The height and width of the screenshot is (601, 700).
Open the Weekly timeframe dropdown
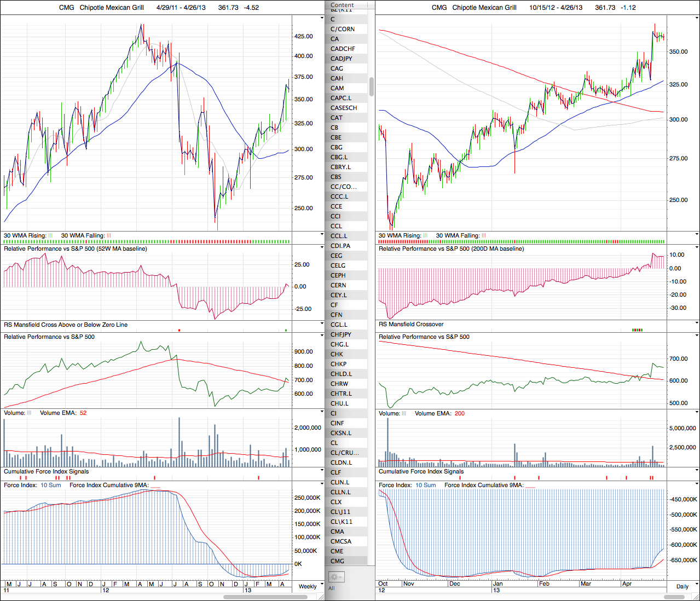308,586
